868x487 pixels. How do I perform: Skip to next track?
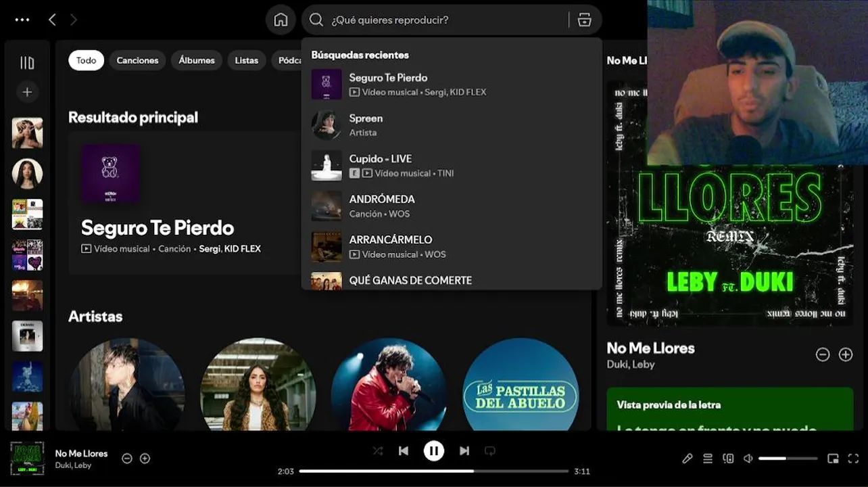(464, 450)
